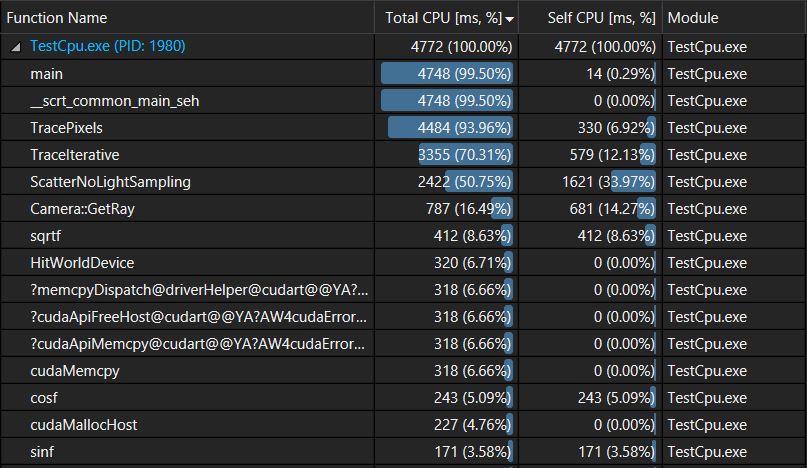Viewport: 807px width, 468px height.
Task: Select the sinf function row
Action: click(404, 452)
